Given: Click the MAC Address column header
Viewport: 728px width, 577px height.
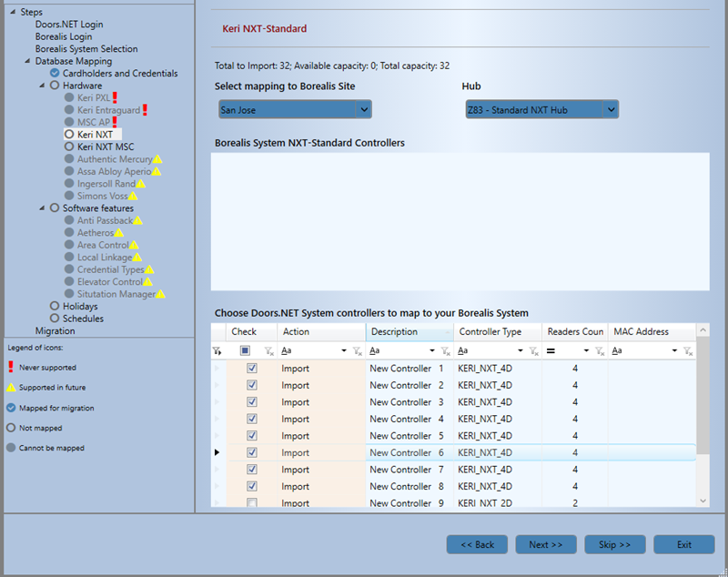Looking at the screenshot, I should pos(652,332).
